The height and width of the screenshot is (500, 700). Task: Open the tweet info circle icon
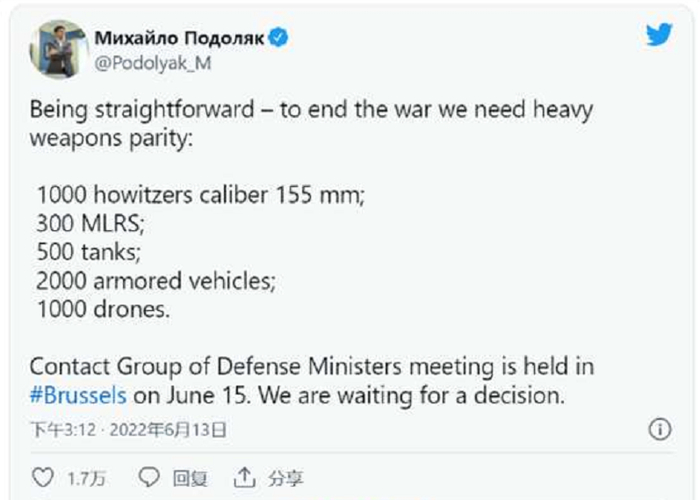click(659, 429)
